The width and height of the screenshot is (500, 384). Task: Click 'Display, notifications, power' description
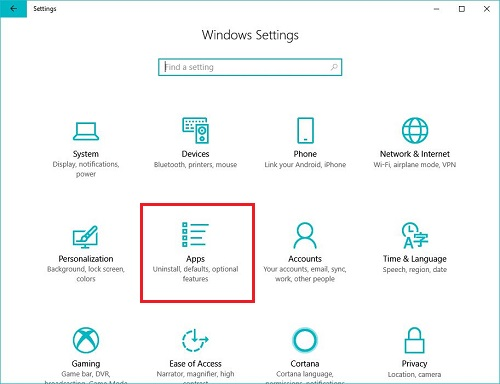point(86,169)
